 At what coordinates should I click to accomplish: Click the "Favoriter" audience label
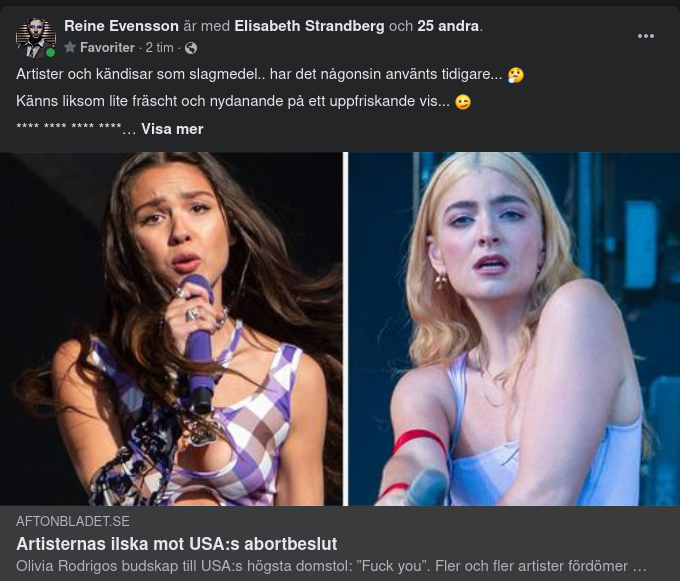(107, 48)
